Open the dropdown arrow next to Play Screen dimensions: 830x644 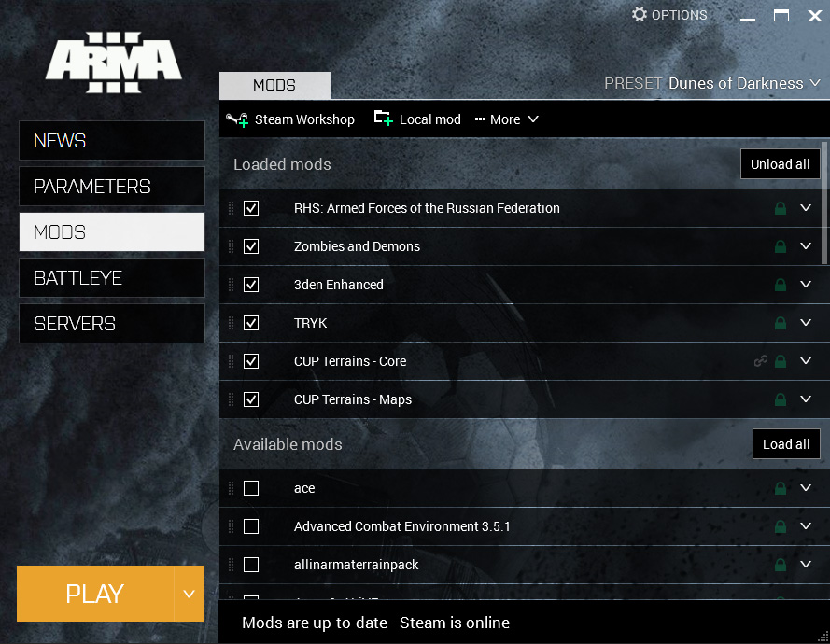189,594
